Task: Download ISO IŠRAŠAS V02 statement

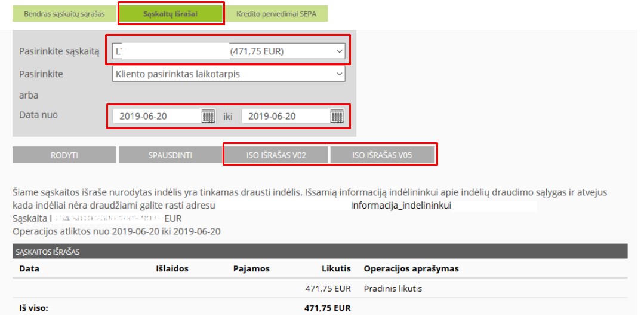Action: coord(276,155)
